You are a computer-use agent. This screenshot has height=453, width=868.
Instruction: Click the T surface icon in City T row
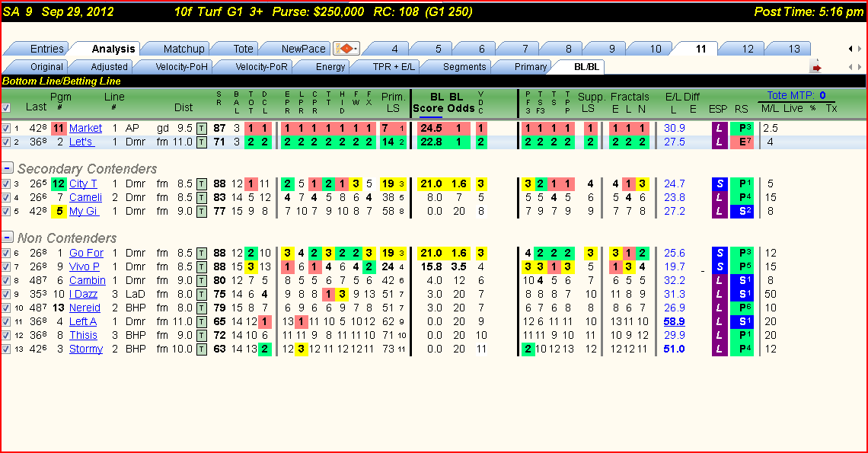202,183
